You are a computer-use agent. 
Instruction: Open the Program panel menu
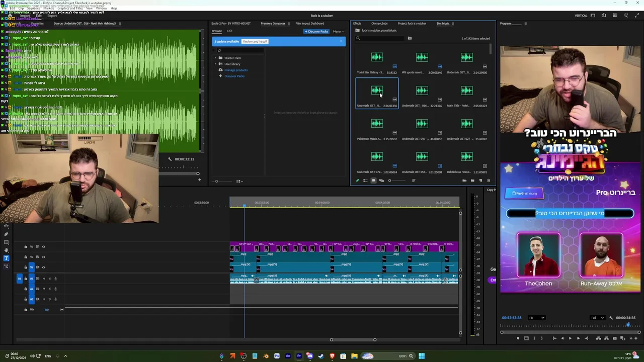tap(526, 24)
